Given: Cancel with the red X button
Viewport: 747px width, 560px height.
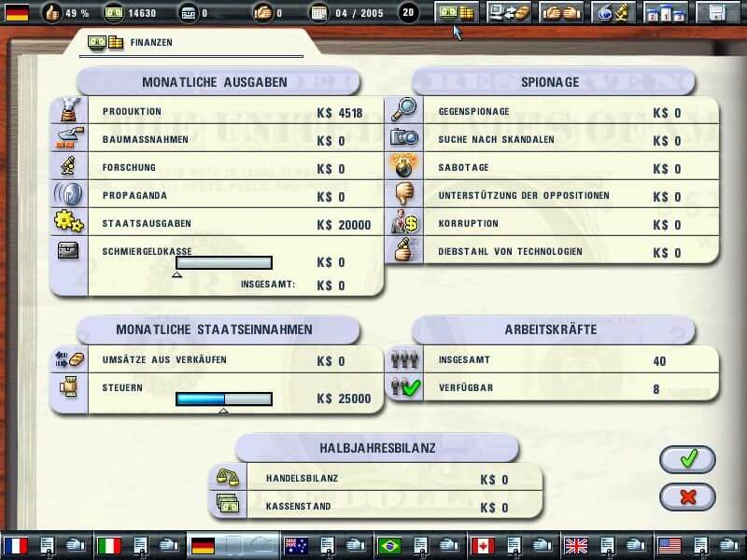Looking at the screenshot, I should click(687, 497).
